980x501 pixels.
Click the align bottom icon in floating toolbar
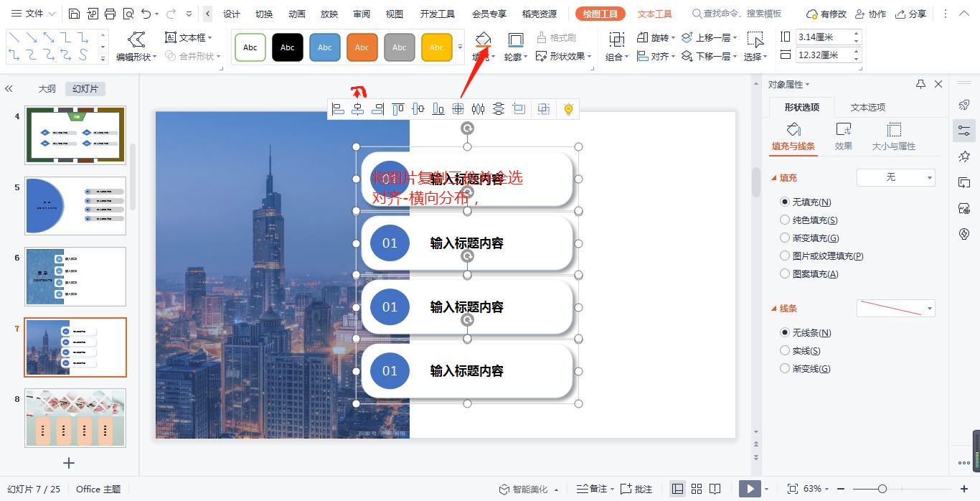coord(438,109)
